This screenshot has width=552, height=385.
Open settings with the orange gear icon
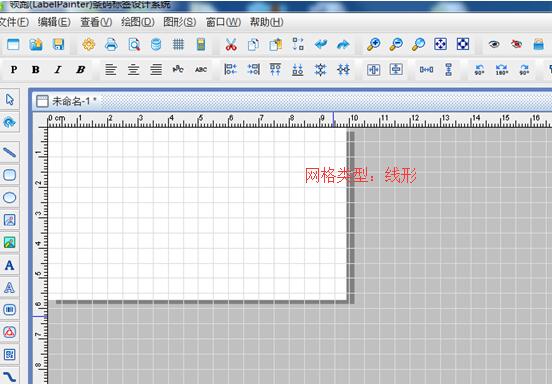88,45
